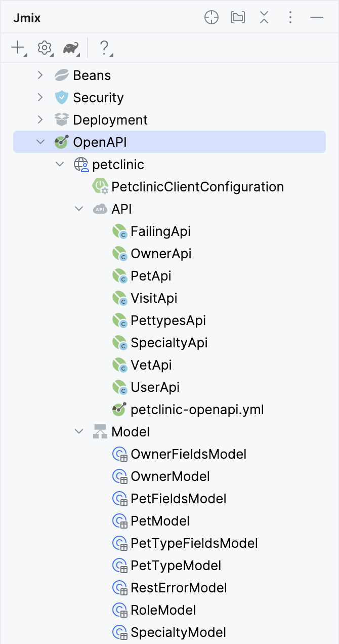
Task: Collapse the petclinic node chevron
Action: (60, 165)
